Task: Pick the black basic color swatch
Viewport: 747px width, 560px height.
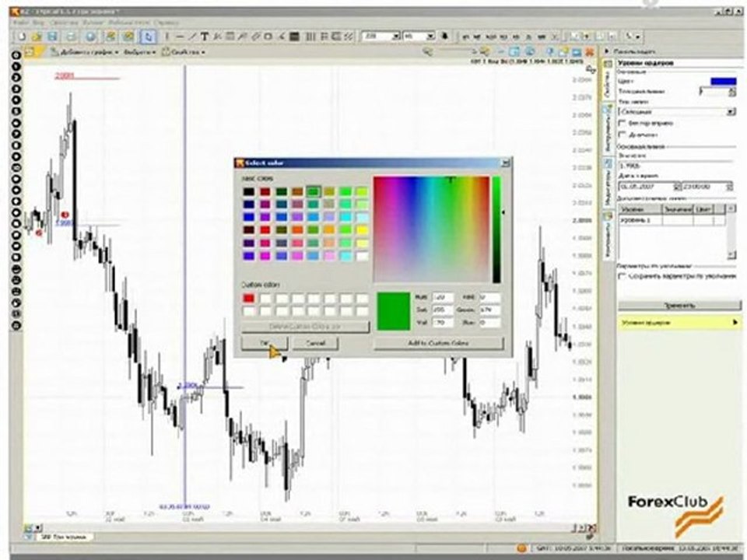Action: coord(249,191)
